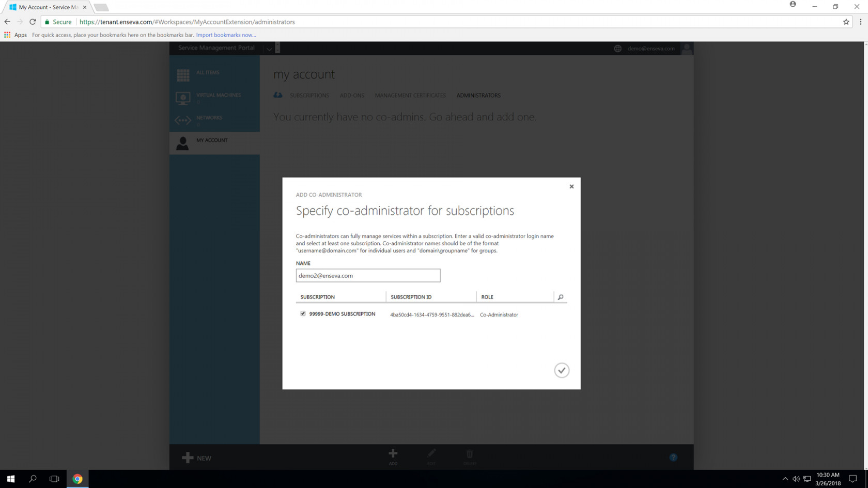Click the volume icon in system tray
This screenshot has height=488, width=868.
click(796, 479)
